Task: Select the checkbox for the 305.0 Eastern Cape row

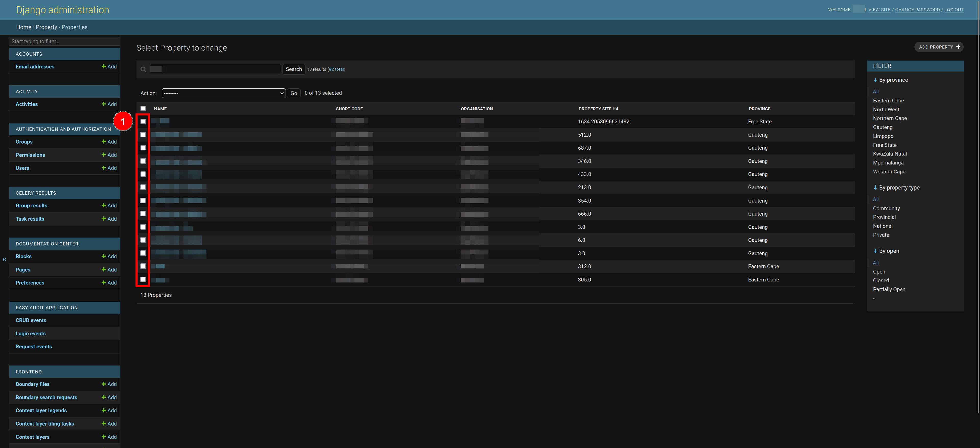Action: coord(143,279)
